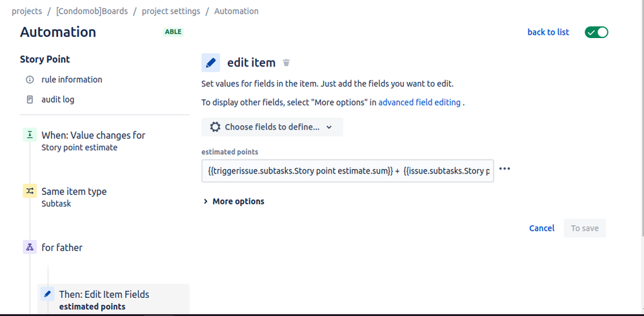The image size is (644, 316).
Task: Click into the estimated points smart value field
Action: tap(347, 171)
